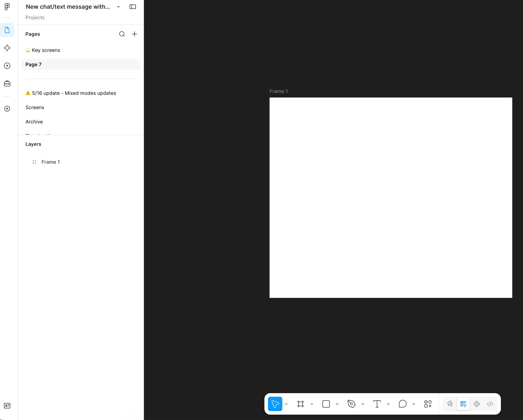This screenshot has height=420, width=523.
Task: Select Frame 1 layer in Layers panel
Action: (x=81, y=162)
